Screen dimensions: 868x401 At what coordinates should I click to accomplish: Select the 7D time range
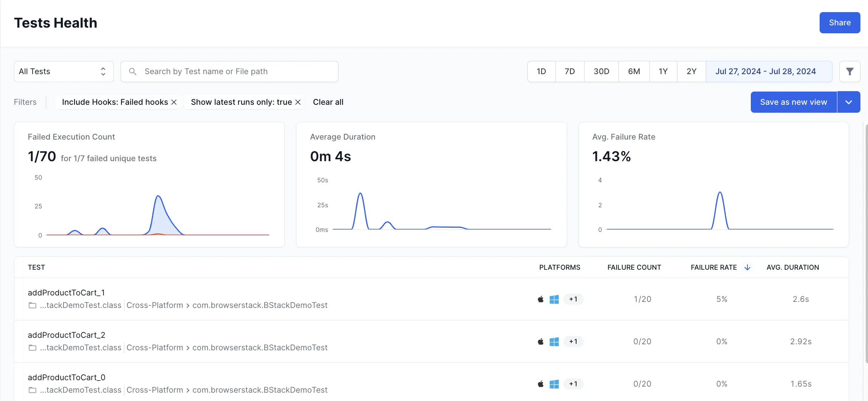pyautogui.click(x=569, y=71)
